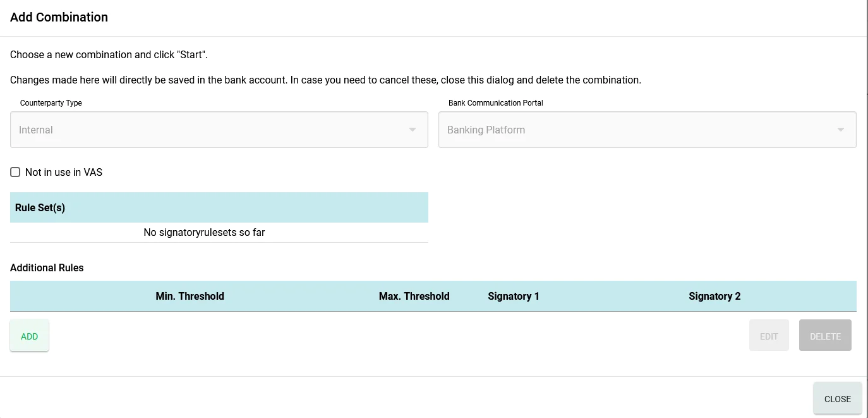868x418 pixels.
Task: Click the Max. Threshold column header
Action: click(414, 296)
